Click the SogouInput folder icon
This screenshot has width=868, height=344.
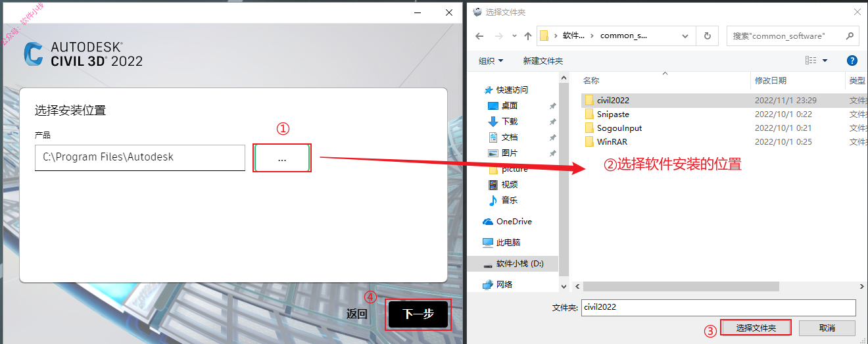(x=589, y=128)
